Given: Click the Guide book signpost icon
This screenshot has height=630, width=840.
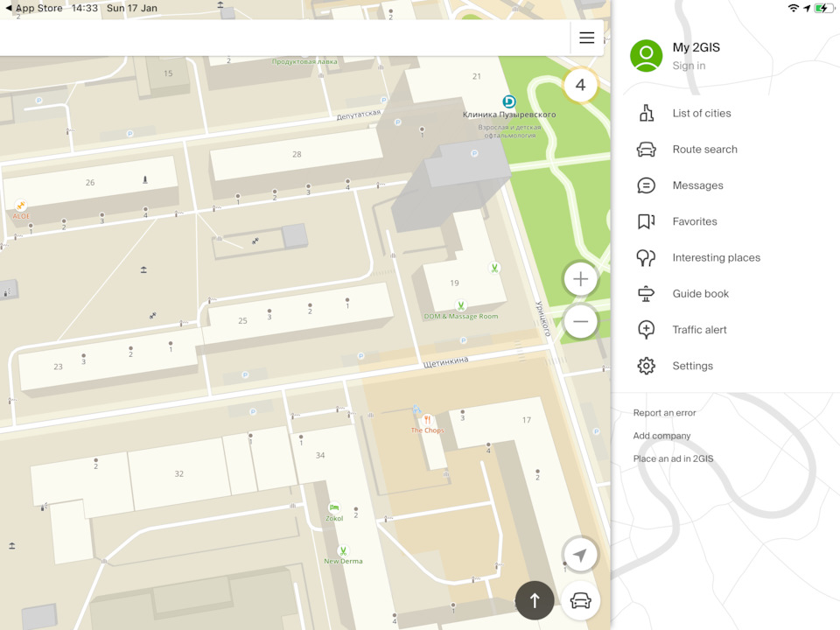Looking at the screenshot, I should pyautogui.click(x=646, y=294).
